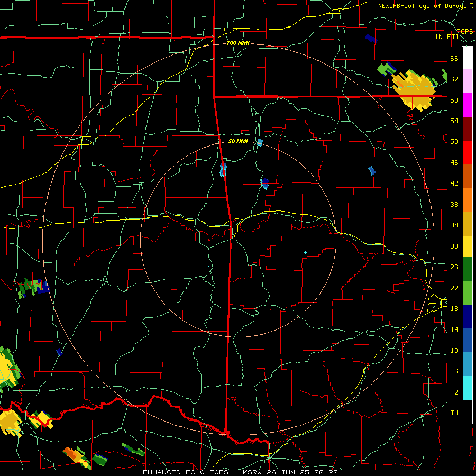This screenshot has width=476, height=476.
Task: Click legend value 26
Action: (x=454, y=267)
